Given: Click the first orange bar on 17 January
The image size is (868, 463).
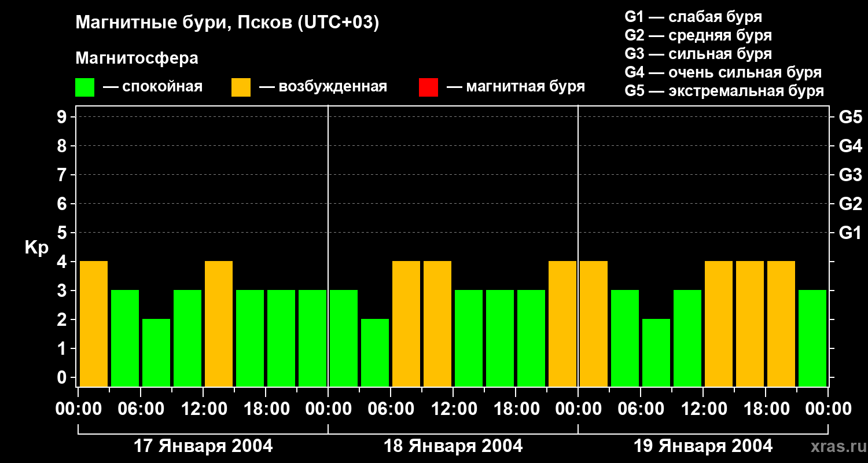Looking at the screenshot, I should (94, 324).
